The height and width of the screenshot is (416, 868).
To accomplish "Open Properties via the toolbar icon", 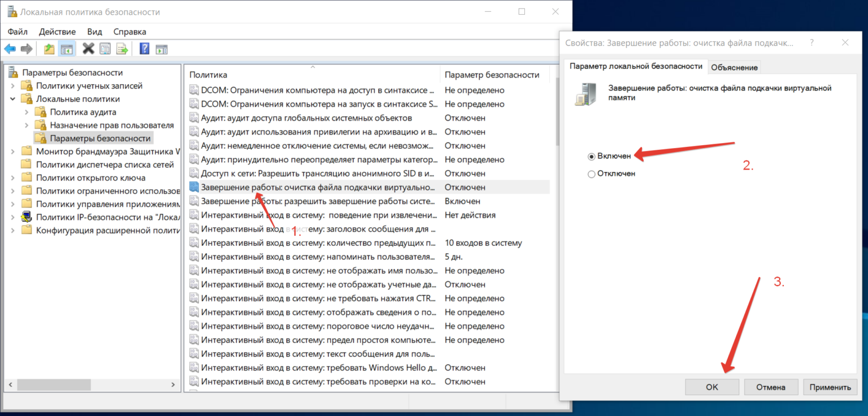I will [105, 49].
